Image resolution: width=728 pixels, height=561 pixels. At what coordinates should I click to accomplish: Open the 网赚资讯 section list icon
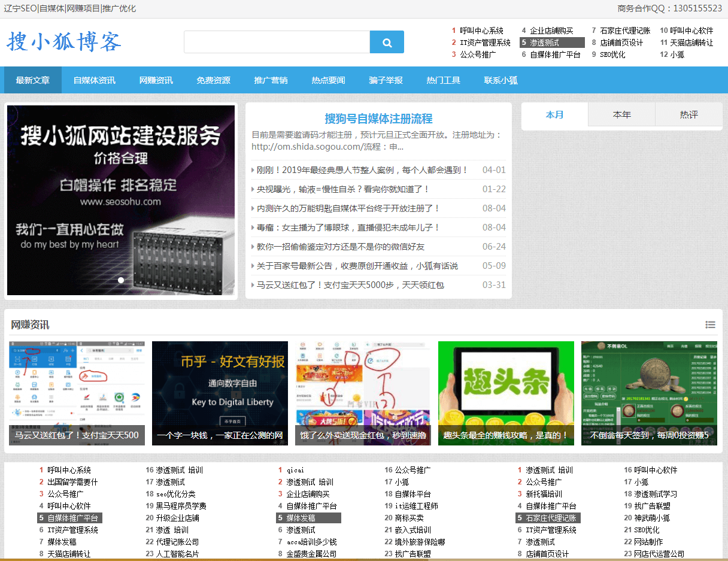click(x=710, y=325)
